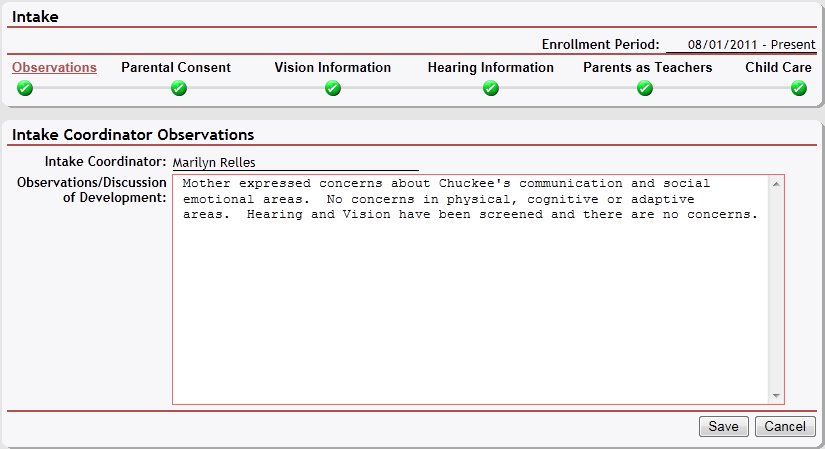The width and height of the screenshot is (825, 449).
Task: Switch to the Parental Consent step
Action: click(x=176, y=68)
